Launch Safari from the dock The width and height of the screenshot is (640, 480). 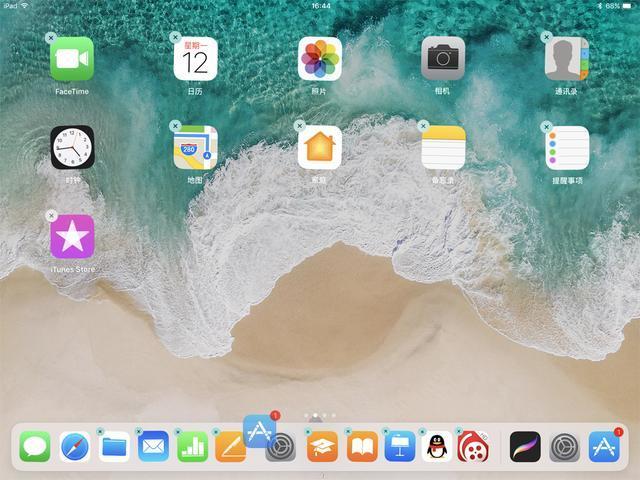[75, 447]
